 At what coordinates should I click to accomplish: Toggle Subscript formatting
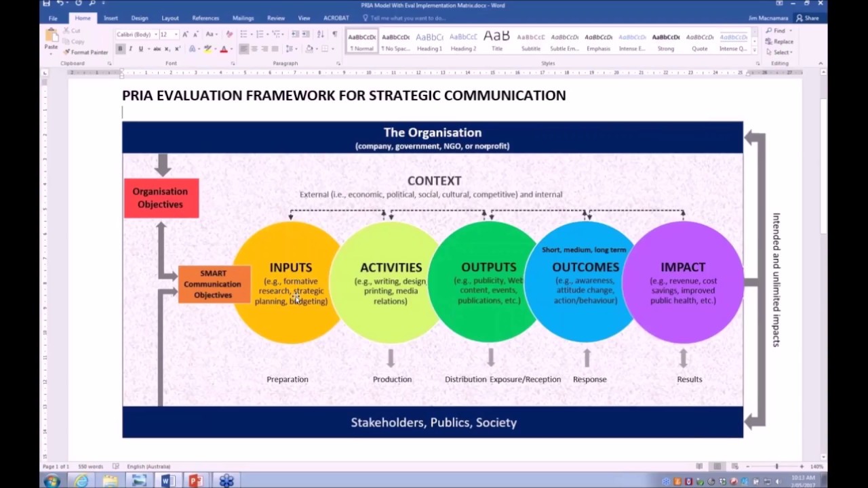point(167,49)
